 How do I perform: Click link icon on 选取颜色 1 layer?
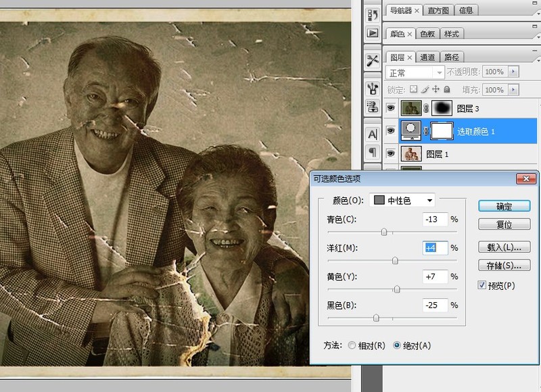(x=426, y=131)
